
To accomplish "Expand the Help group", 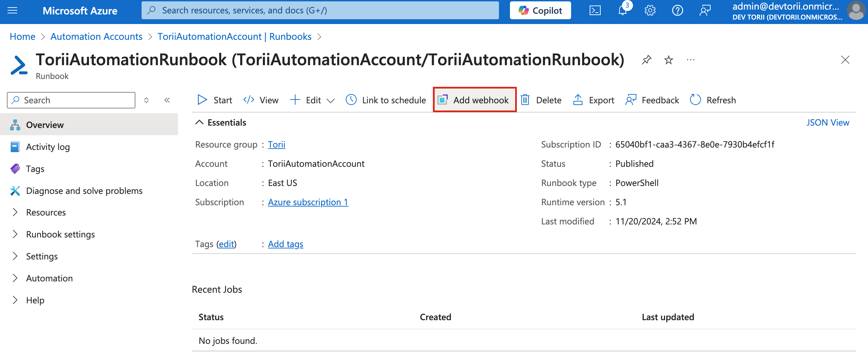I will pos(89,300).
